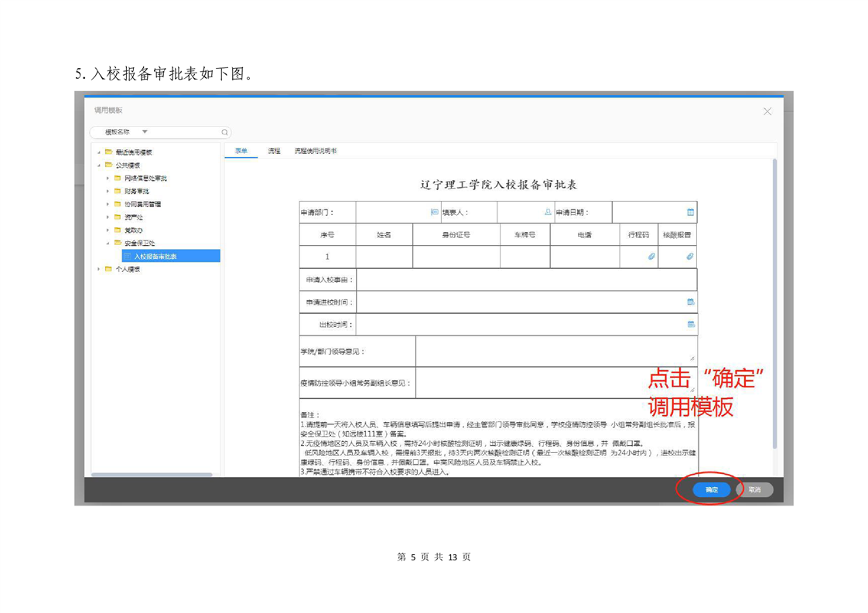
Task: Click the template name search input
Action: [185, 132]
